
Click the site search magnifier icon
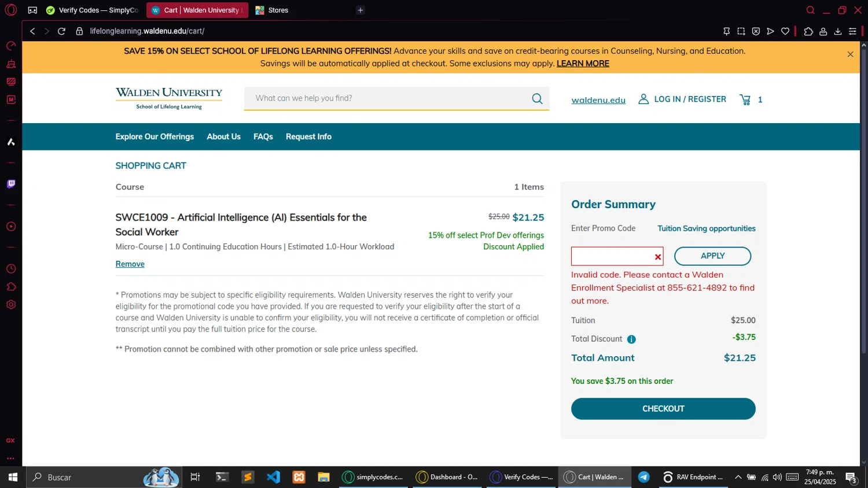537,98
